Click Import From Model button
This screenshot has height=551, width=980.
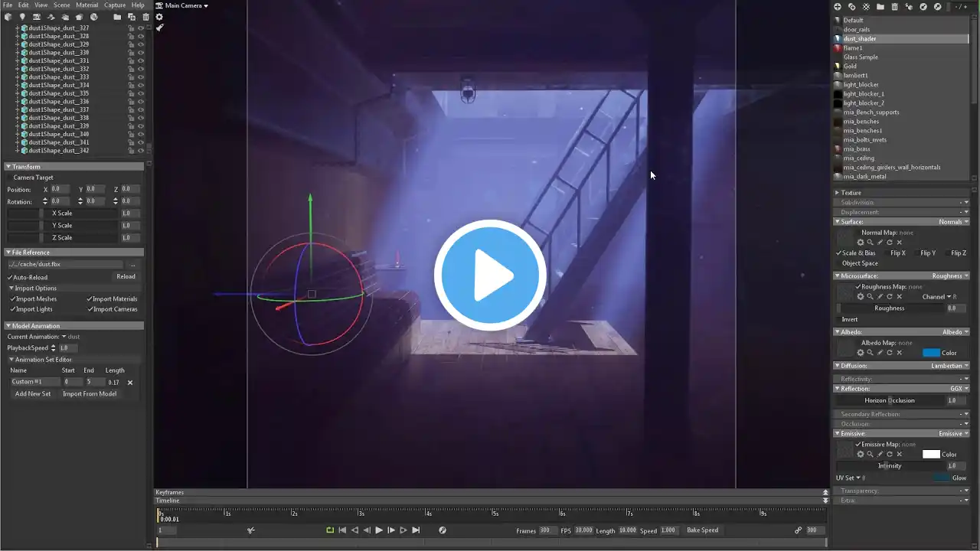[90, 394]
